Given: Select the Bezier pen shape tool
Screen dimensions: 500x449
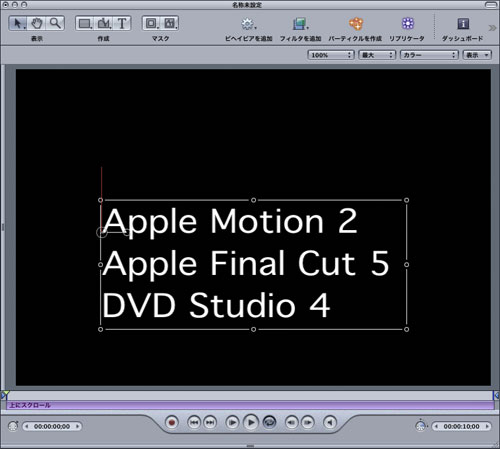Looking at the screenshot, I should point(104,23).
